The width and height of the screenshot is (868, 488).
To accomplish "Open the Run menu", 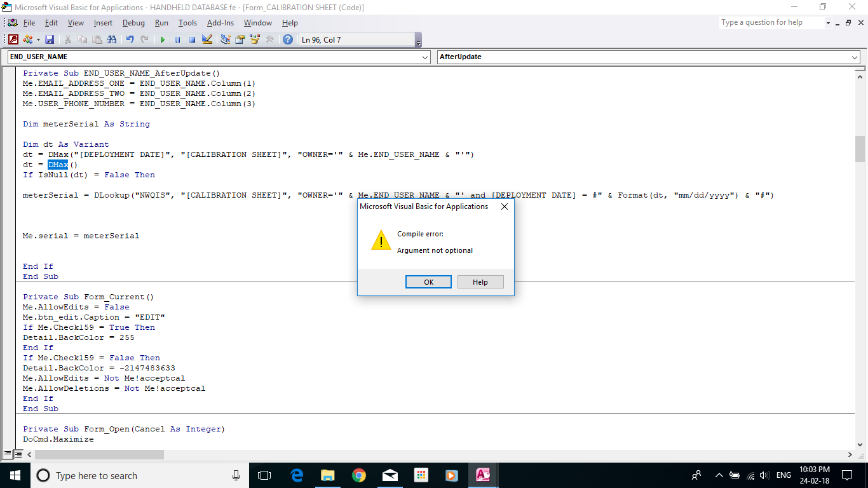I will click(161, 23).
